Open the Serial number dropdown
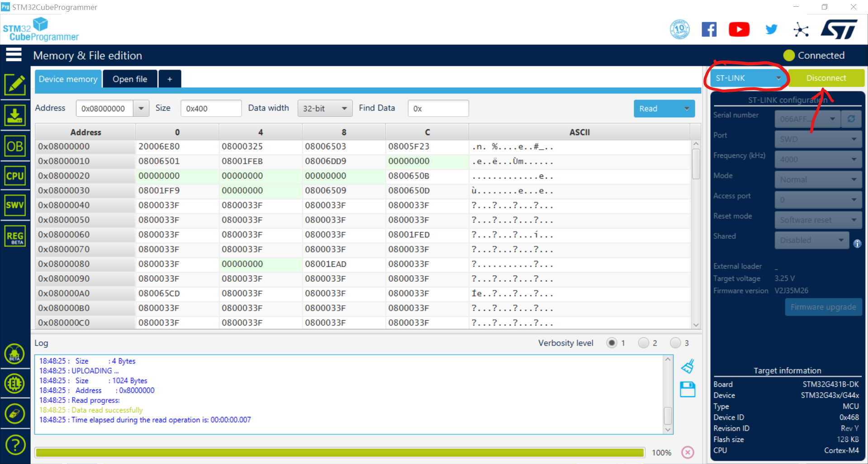 tap(807, 119)
